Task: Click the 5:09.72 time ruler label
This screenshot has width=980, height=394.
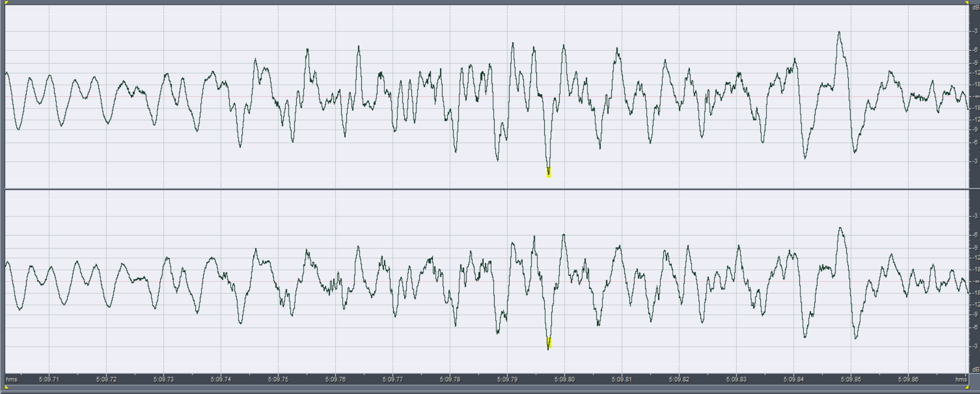Action: tap(106, 379)
